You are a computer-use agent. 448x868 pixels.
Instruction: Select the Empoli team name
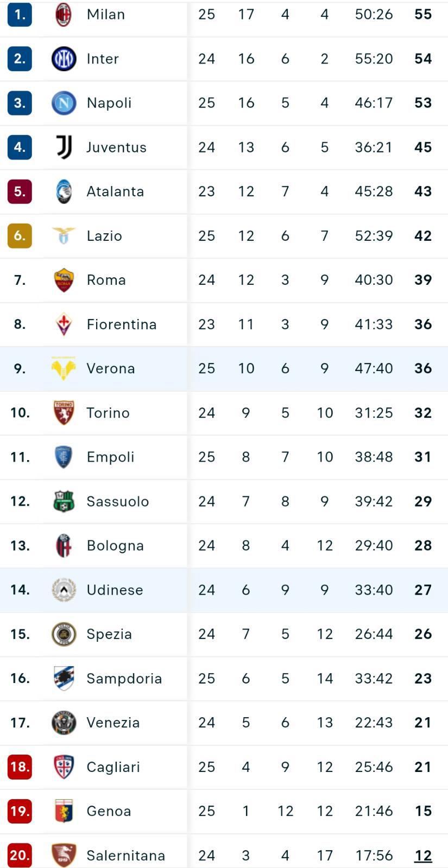110,457
